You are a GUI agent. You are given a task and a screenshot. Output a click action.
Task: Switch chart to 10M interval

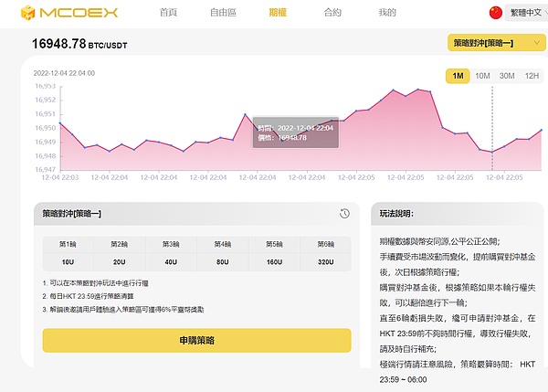(482, 76)
